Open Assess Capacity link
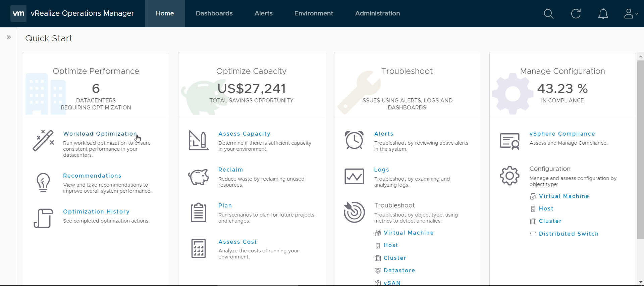This screenshot has width=644, height=286. coord(245,134)
